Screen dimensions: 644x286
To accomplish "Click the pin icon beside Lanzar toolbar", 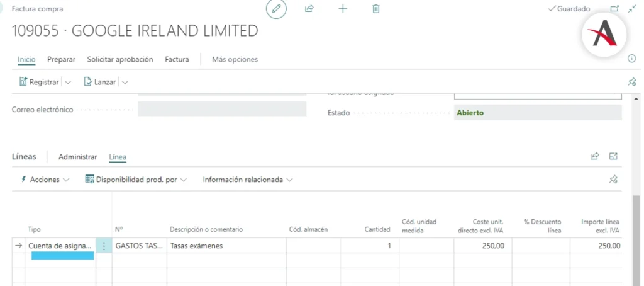I will (632, 82).
